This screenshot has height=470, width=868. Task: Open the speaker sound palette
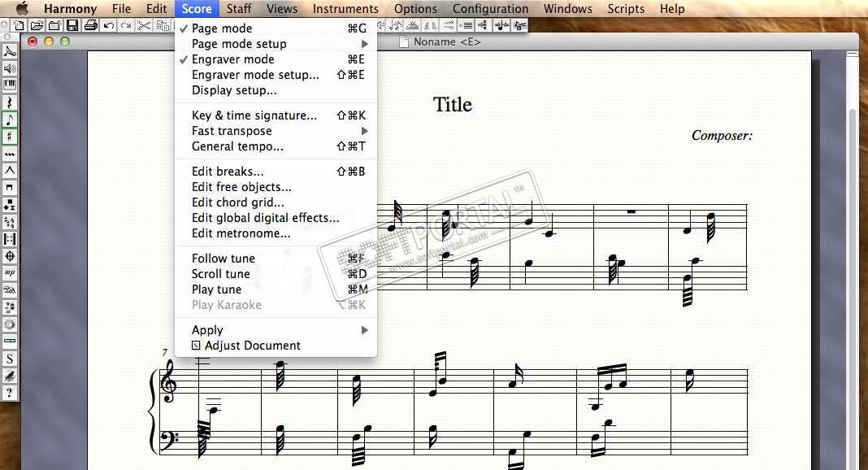[10, 68]
